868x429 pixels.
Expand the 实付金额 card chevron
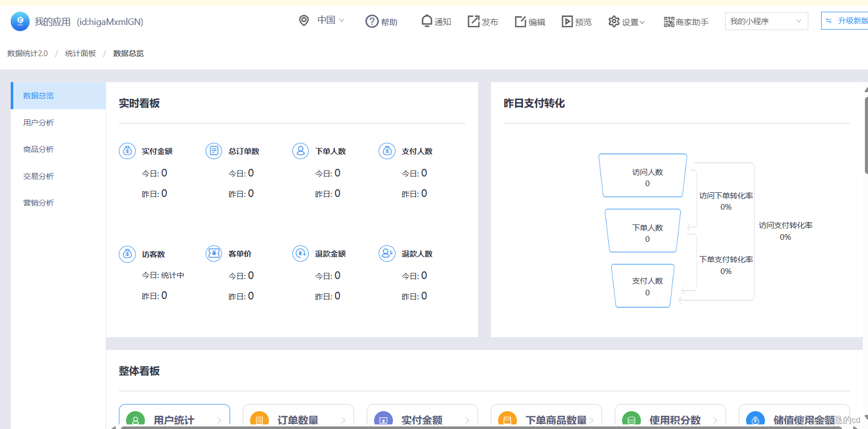coord(467,420)
